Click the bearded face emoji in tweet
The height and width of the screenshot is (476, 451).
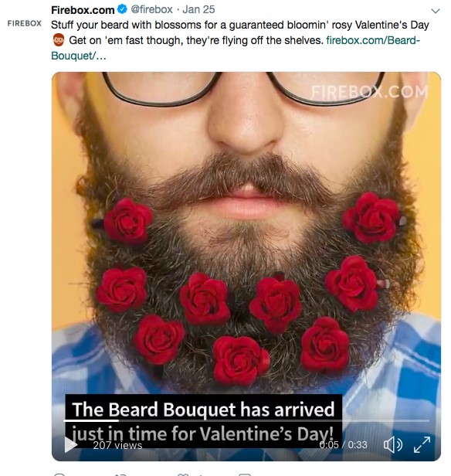59,40
